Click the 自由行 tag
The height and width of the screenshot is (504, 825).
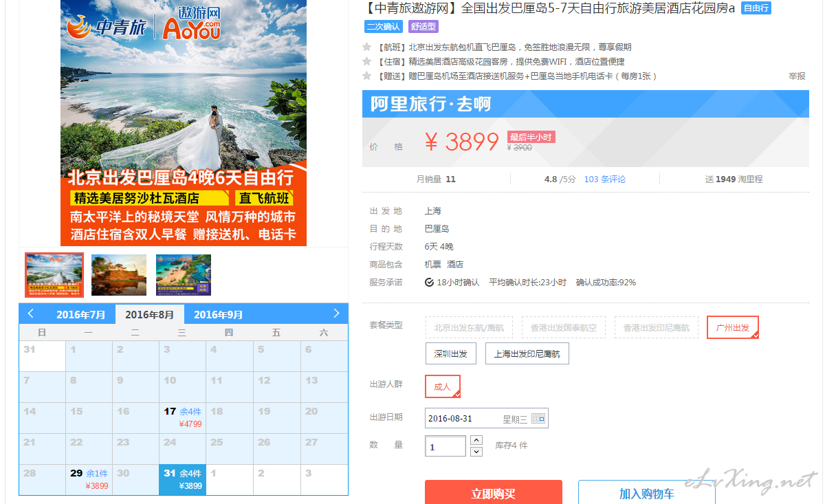756,8
